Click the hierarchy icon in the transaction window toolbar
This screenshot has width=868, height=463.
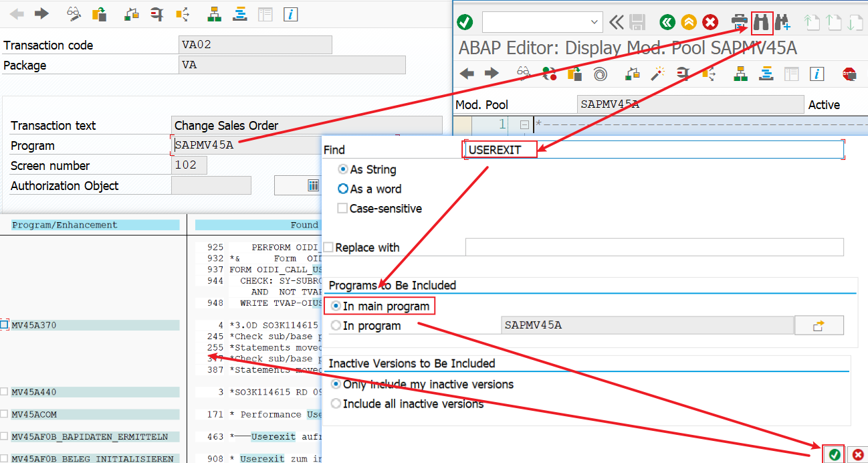coord(215,14)
